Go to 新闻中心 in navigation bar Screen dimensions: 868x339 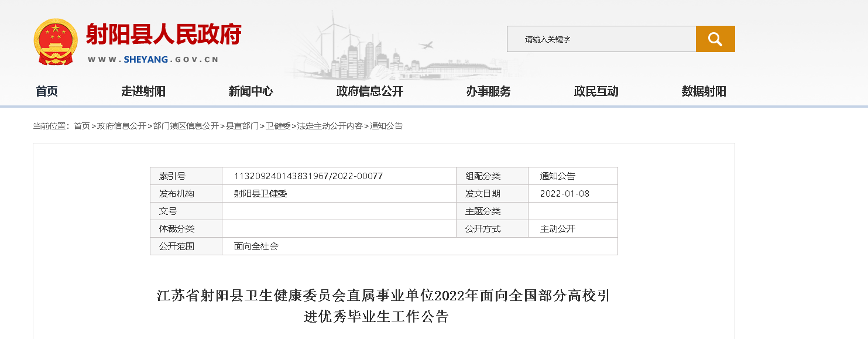pos(251,91)
